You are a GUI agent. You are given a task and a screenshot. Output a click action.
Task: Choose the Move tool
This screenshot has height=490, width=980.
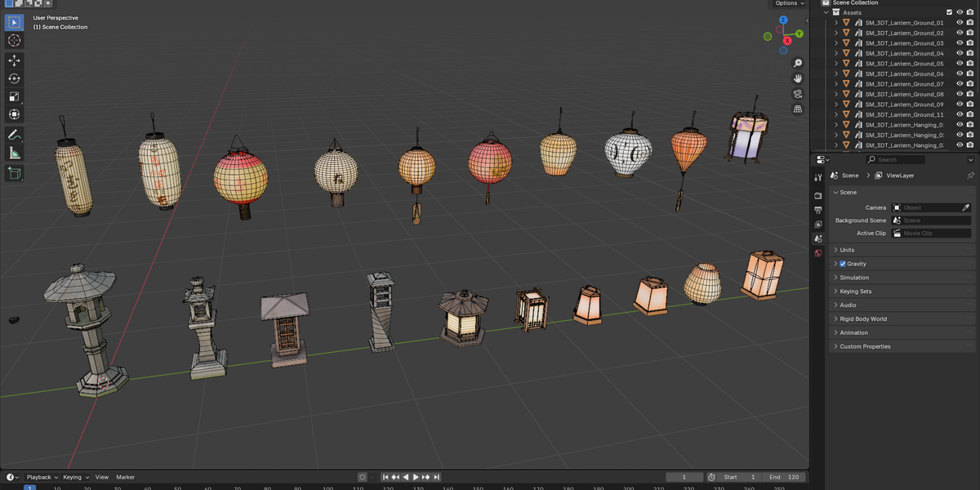14,60
